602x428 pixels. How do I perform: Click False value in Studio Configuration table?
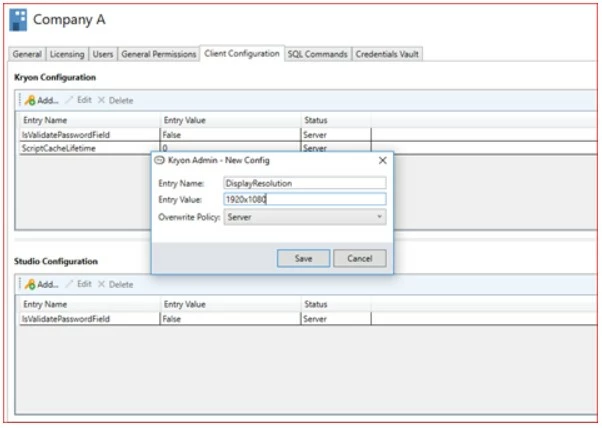pyautogui.click(x=172, y=319)
